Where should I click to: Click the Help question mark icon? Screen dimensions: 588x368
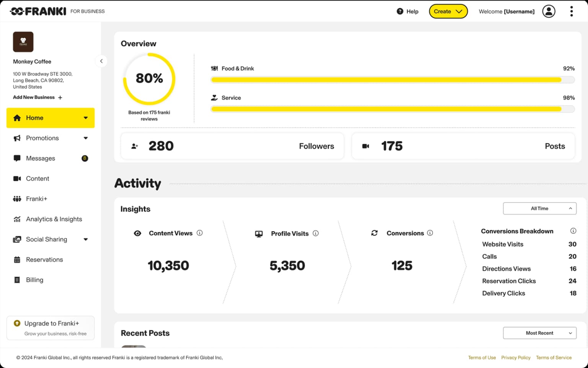[399, 11]
